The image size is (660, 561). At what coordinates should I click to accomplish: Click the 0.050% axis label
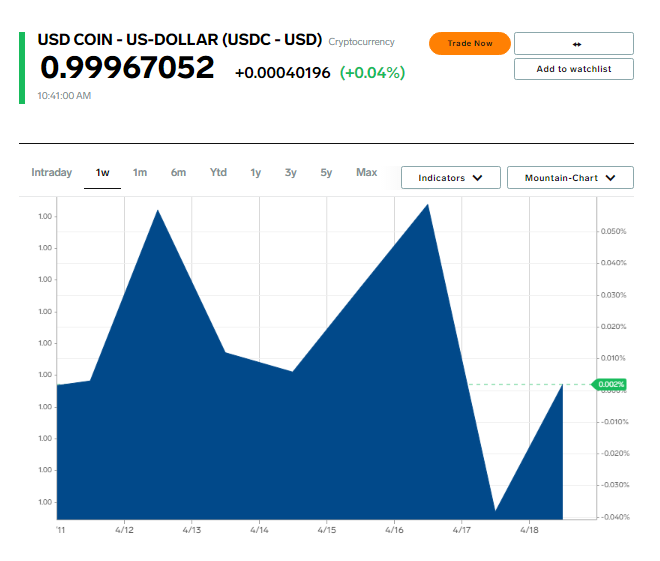tap(613, 231)
